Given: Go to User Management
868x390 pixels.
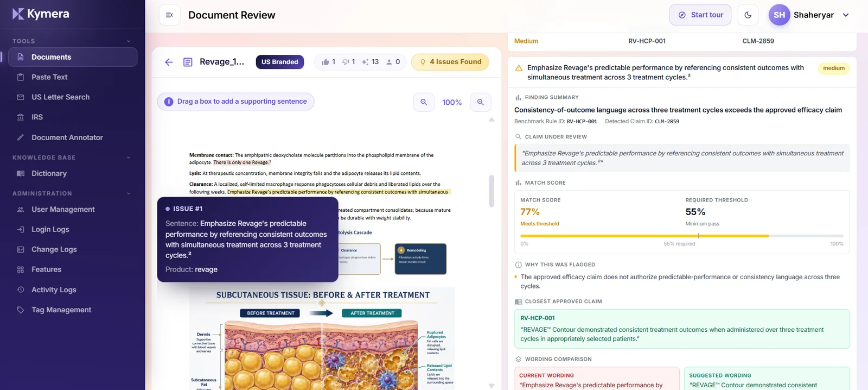Looking at the screenshot, I should 73,209.
